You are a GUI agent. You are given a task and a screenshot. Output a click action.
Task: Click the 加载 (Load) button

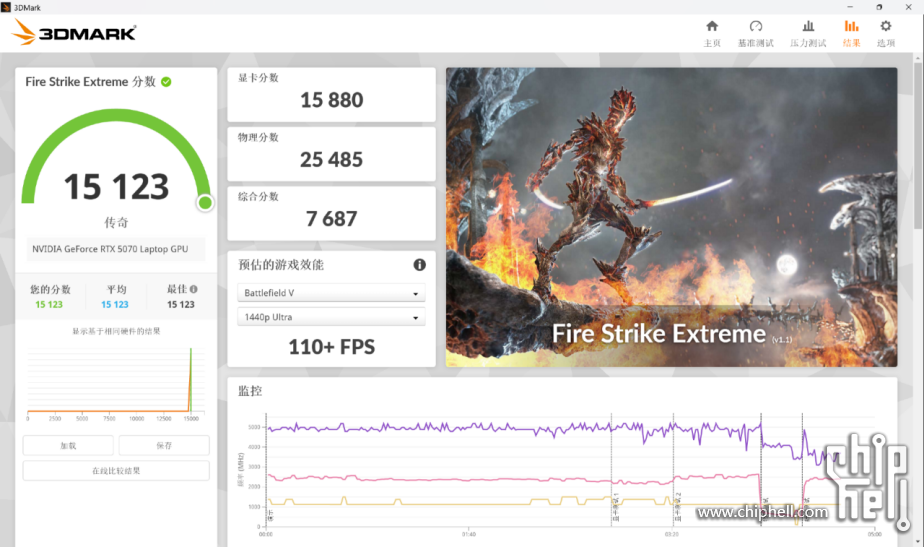68,446
